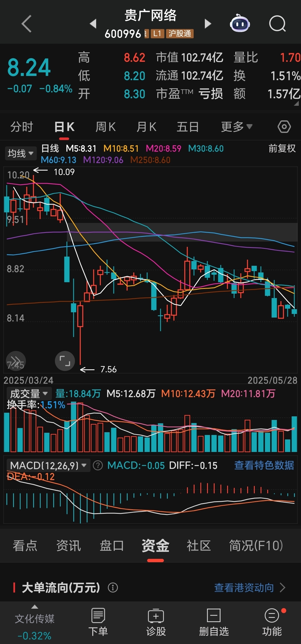301x644 pixels.
Task: Open the 更多 period dropdown
Action: pyautogui.click(x=237, y=127)
